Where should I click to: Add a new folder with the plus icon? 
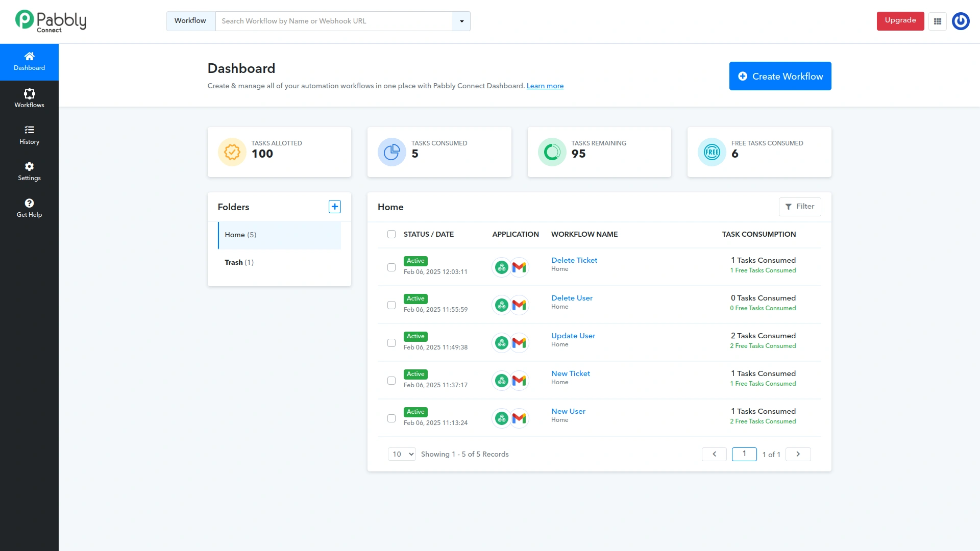click(334, 206)
